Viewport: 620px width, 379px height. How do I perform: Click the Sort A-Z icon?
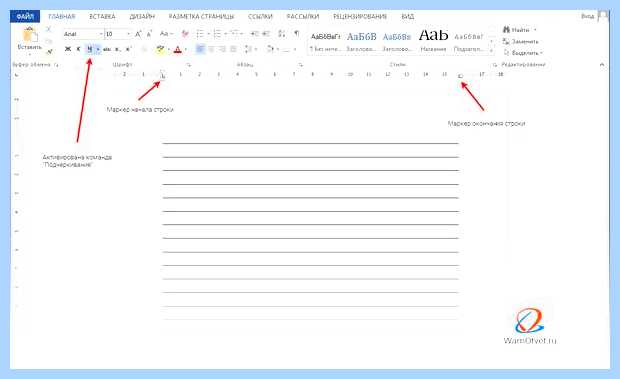pyautogui.click(x=282, y=34)
